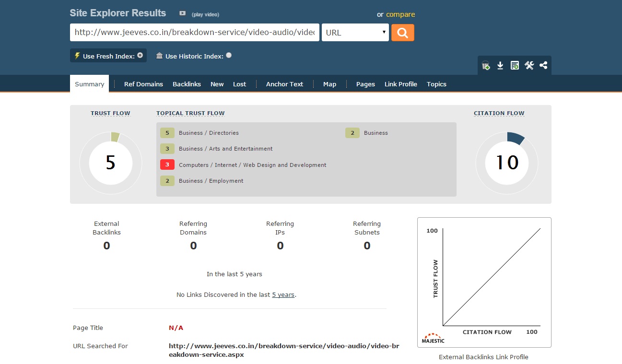The height and width of the screenshot is (364, 622).
Task: Click Computers / Internet / Web Design and Development
Action: 252,165
